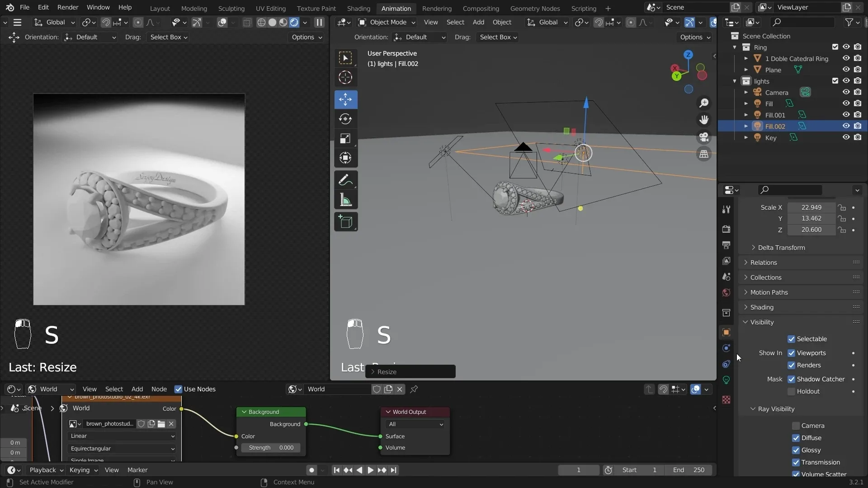The image size is (868, 488).
Task: Select the Move tool
Action: click(x=346, y=99)
